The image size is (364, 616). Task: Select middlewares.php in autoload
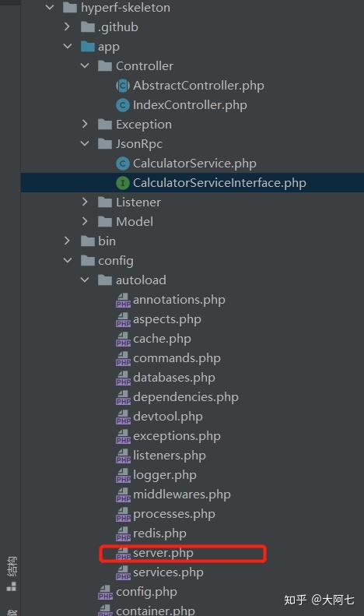(182, 495)
